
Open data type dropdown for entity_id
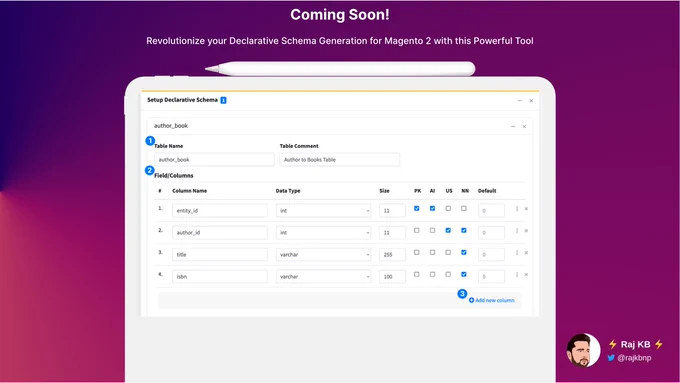click(324, 210)
